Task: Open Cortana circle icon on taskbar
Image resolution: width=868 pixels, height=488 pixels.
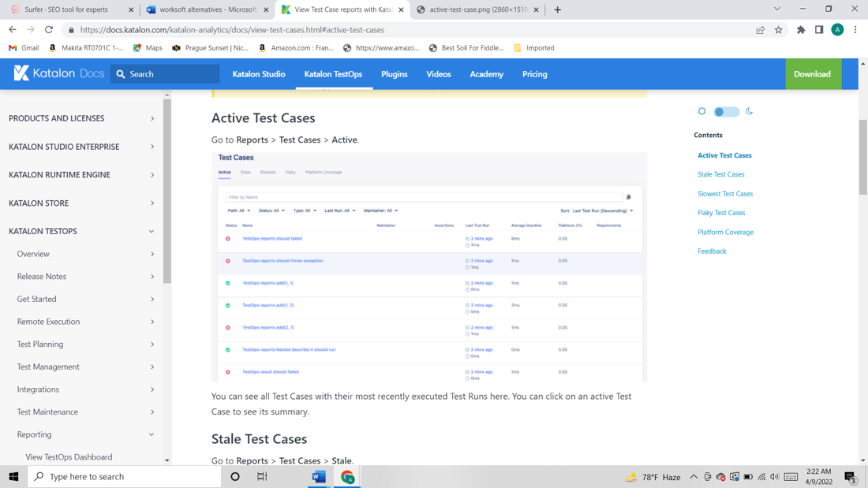Action: pos(234,476)
